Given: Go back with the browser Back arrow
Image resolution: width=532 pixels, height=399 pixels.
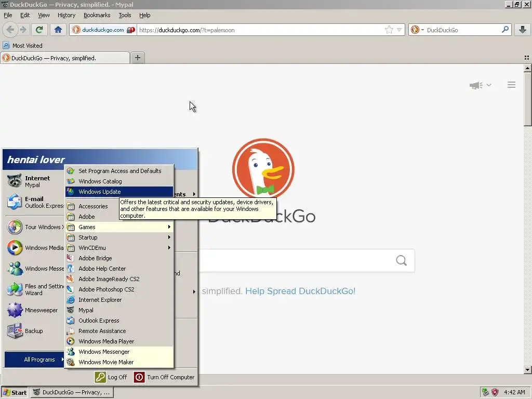Looking at the screenshot, I should point(10,30).
